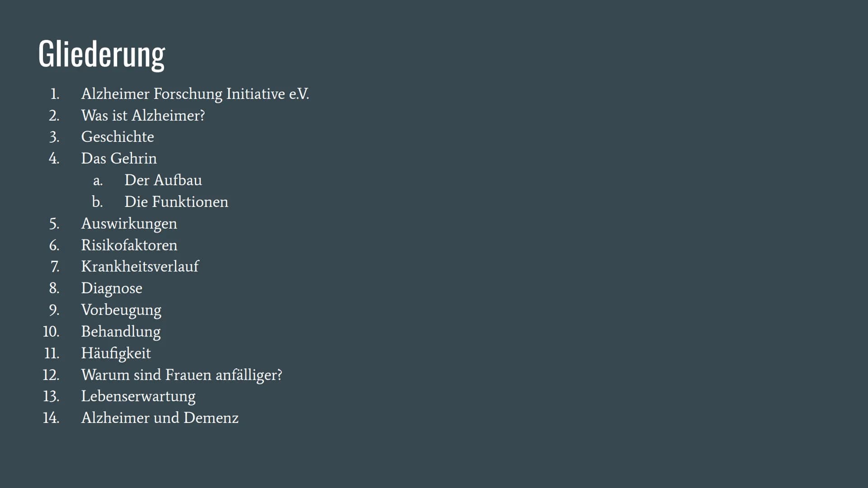This screenshot has width=868, height=488.
Task: Select Alzheimer Forschung Initiative e.V. entry
Action: (x=195, y=94)
